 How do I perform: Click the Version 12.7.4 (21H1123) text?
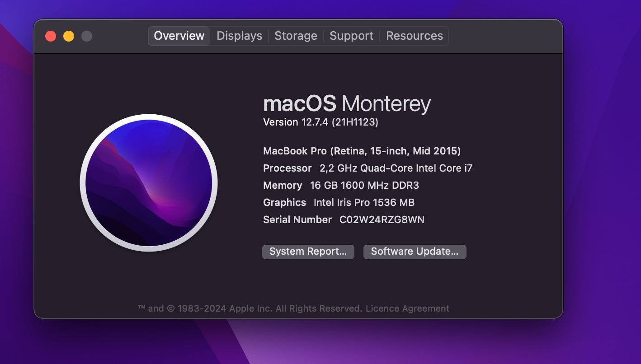pyautogui.click(x=320, y=122)
